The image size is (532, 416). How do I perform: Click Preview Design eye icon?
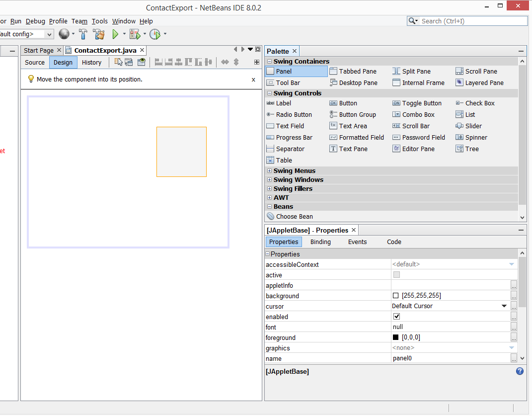[142, 62]
